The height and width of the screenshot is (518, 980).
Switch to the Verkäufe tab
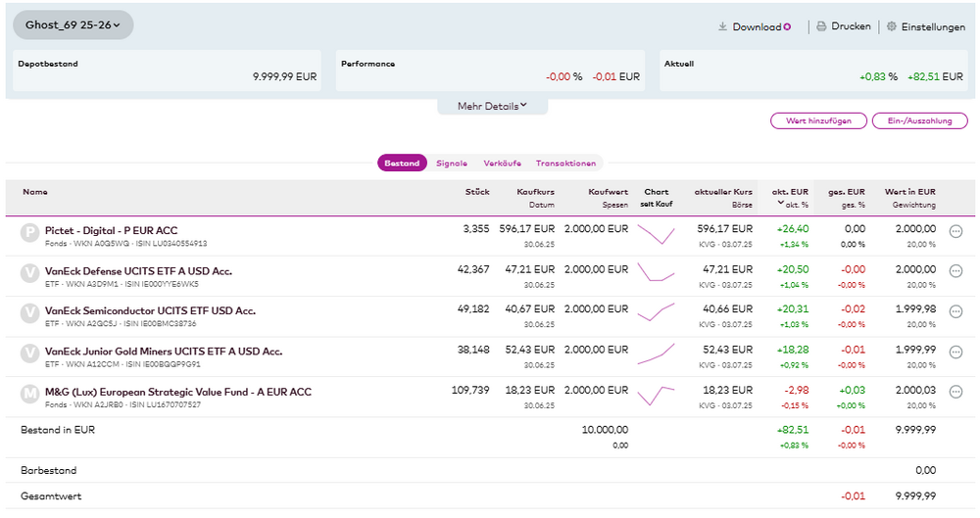pyautogui.click(x=502, y=164)
